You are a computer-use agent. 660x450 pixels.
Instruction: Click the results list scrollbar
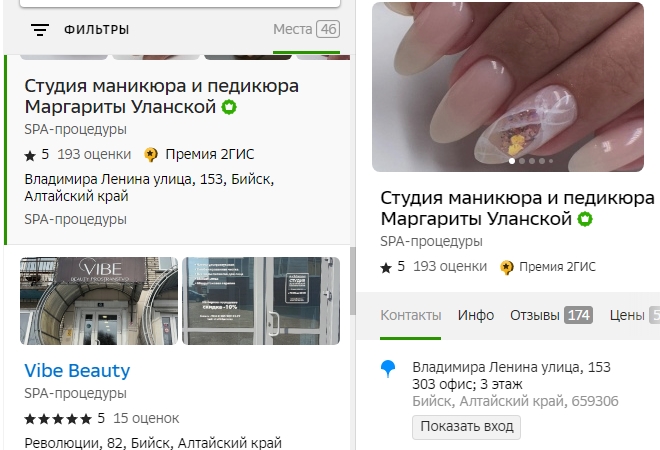pos(352,281)
